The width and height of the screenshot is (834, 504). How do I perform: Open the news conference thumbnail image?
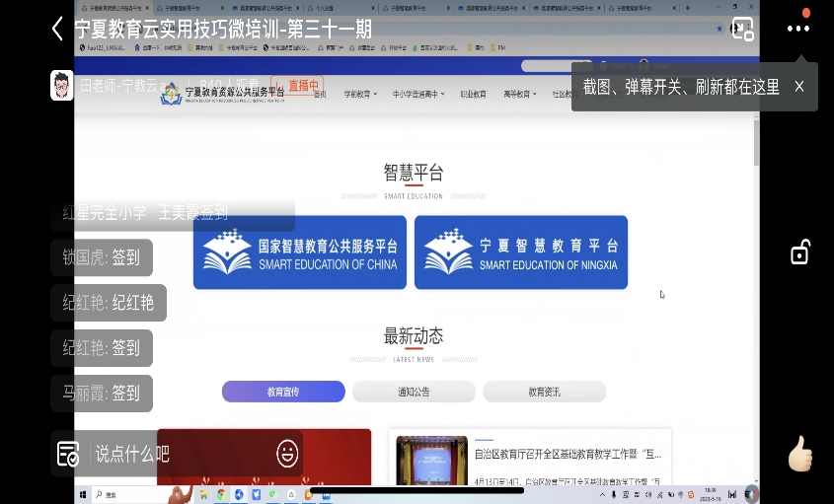[432, 461]
